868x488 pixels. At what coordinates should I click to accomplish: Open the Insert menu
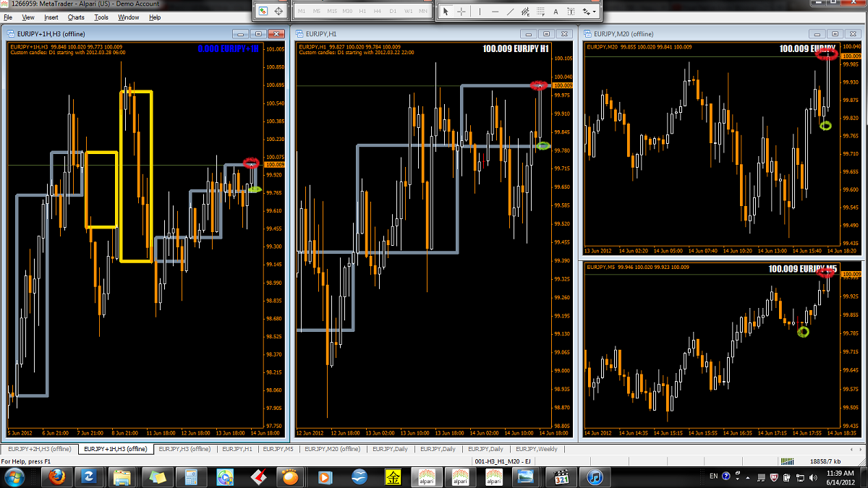(x=51, y=17)
